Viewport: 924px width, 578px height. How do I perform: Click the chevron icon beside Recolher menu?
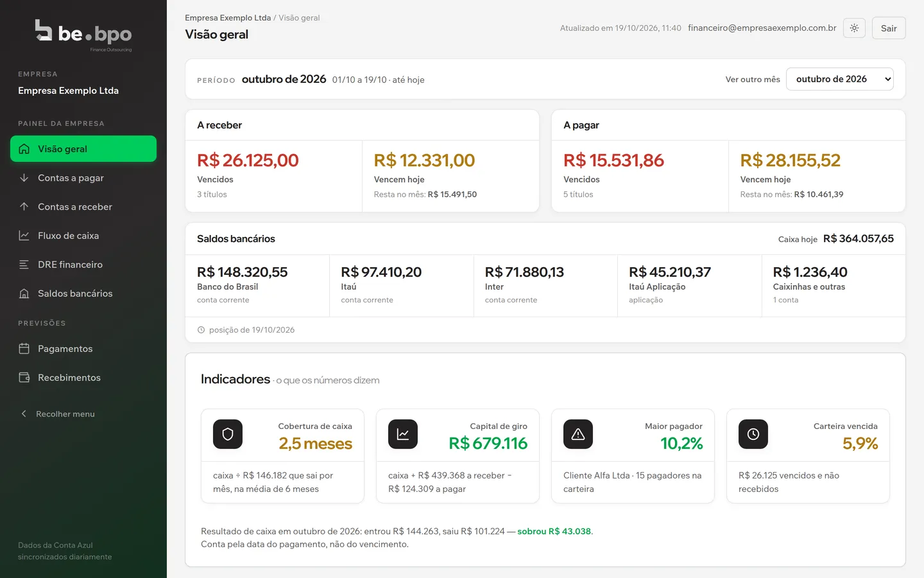coord(24,414)
